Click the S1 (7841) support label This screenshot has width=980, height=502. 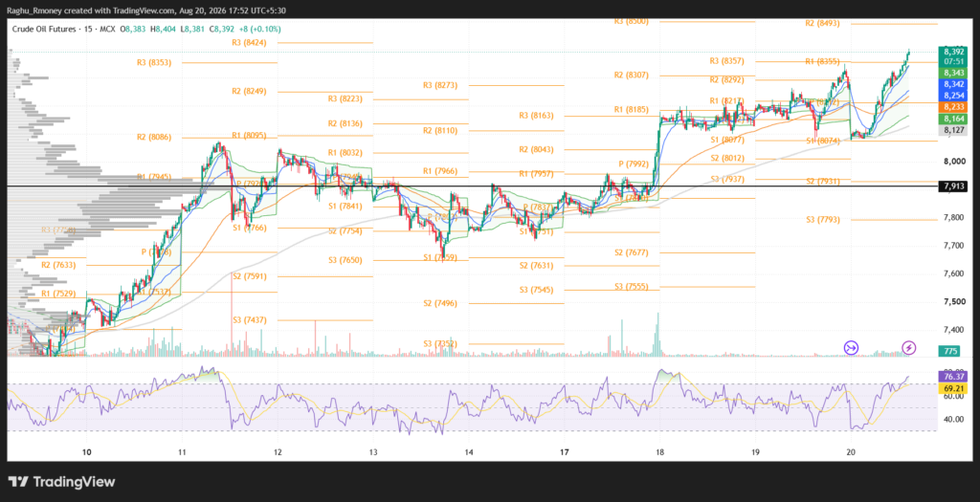point(345,207)
